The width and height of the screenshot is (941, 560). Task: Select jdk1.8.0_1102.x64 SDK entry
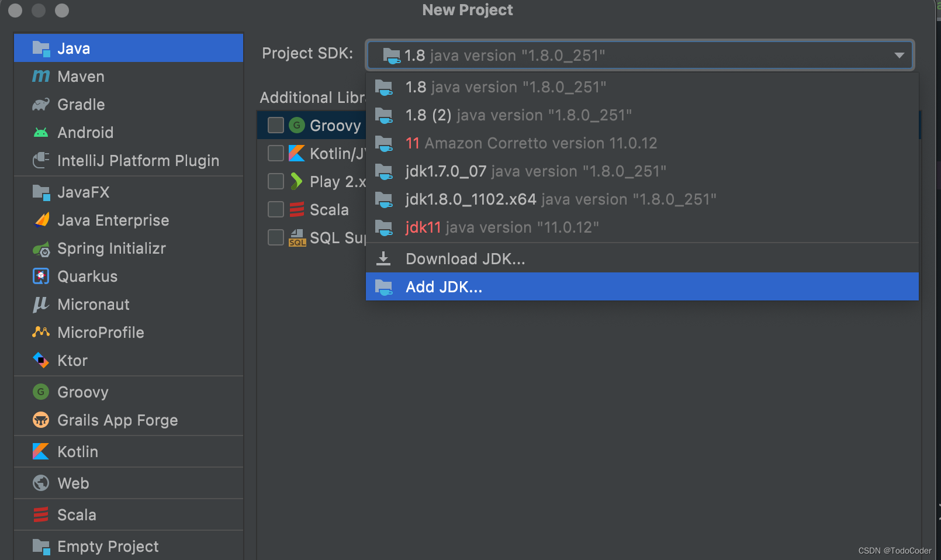tap(642, 199)
